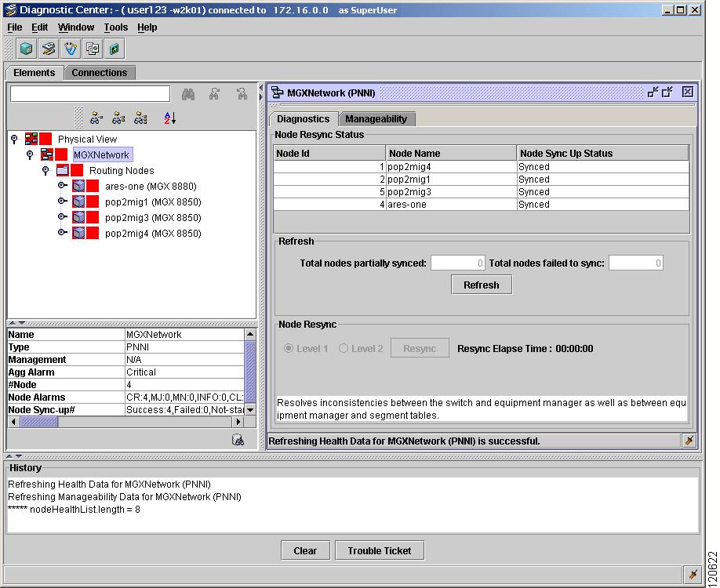Select the Level 1 resync radio button

[x=289, y=348]
